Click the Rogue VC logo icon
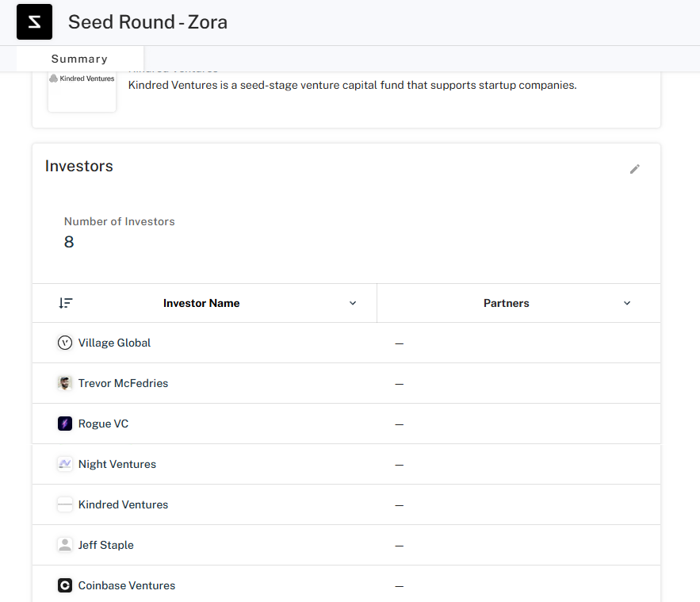The image size is (700, 602). pos(65,424)
